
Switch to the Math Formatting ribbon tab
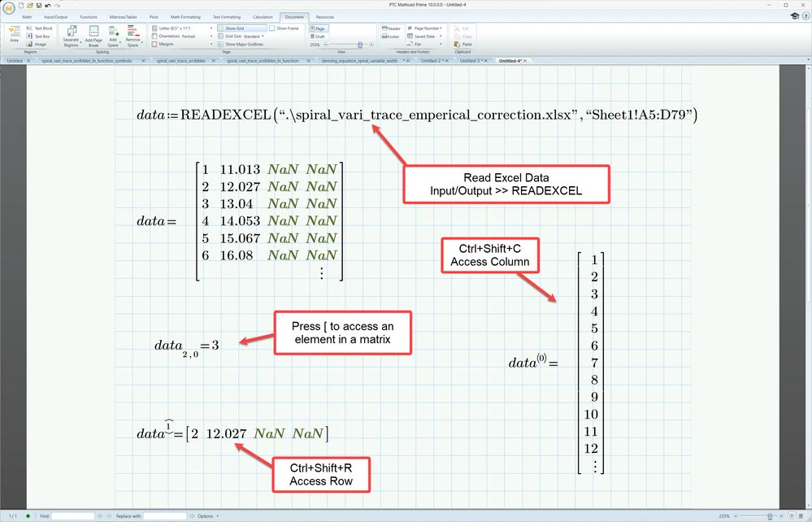[x=186, y=16]
